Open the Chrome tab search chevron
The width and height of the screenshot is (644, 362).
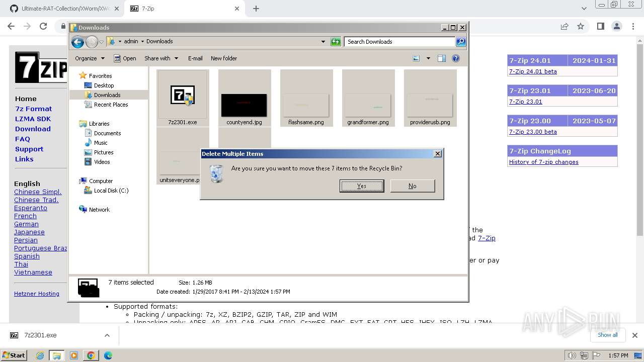[x=584, y=9]
